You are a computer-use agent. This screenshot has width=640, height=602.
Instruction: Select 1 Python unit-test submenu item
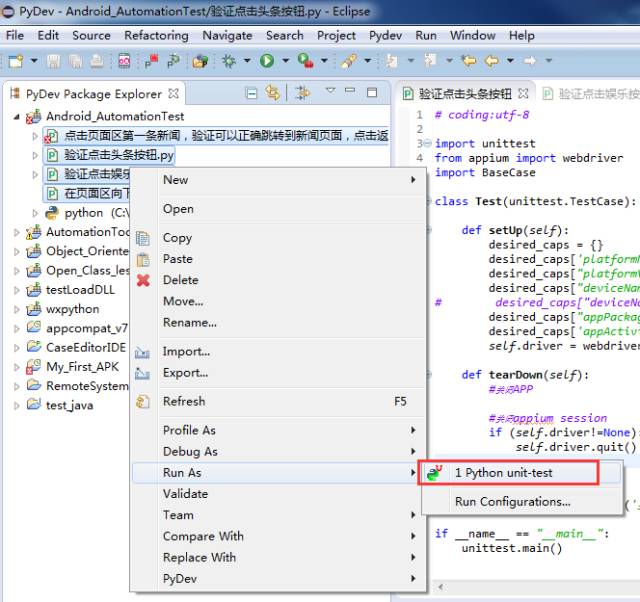(x=521, y=473)
